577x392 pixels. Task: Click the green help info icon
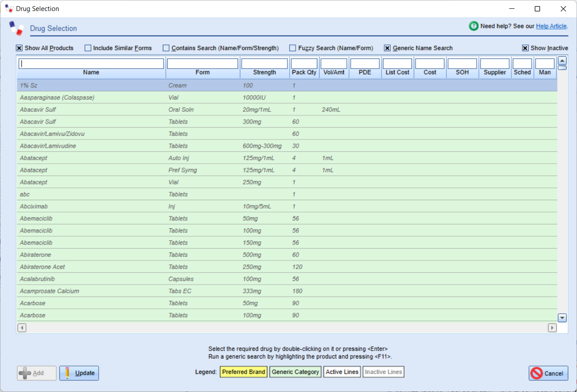473,26
